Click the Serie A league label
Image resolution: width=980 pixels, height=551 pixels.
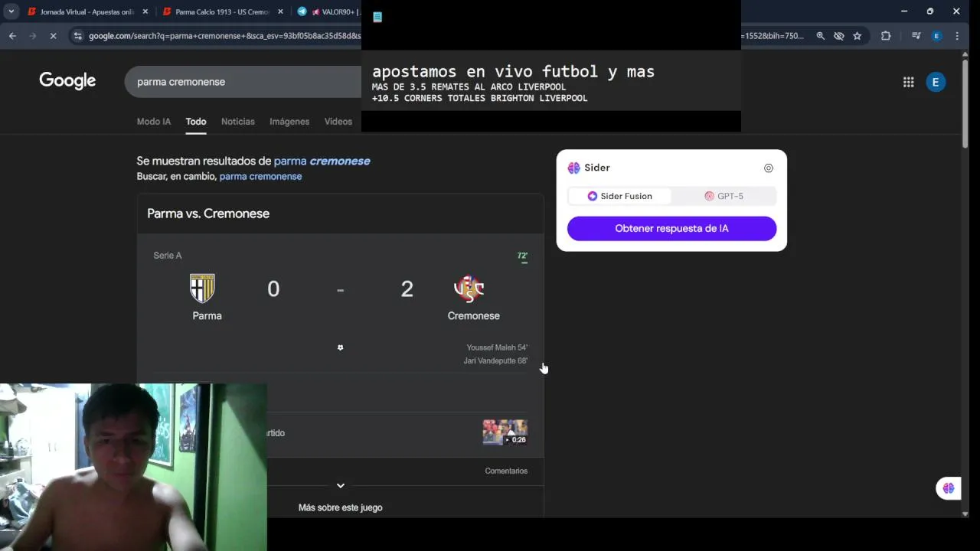pyautogui.click(x=168, y=256)
